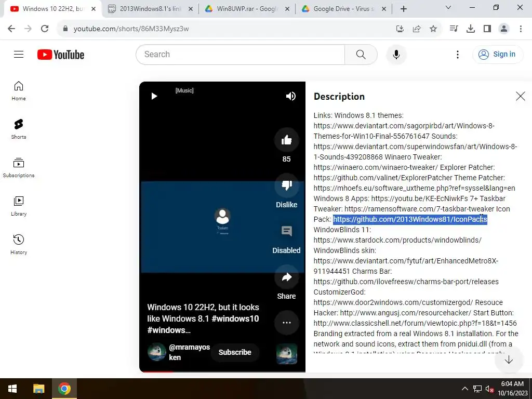Play the paused short video
This screenshot has width=532, height=399.
(154, 96)
